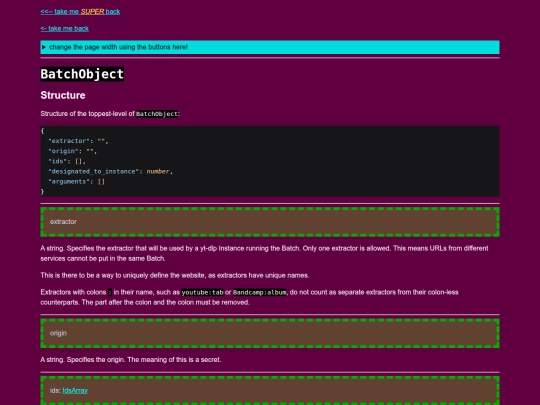Viewport: 540px width, 405px height.
Task: Select the inline BatchObject code in intro sentence
Action: point(157,114)
